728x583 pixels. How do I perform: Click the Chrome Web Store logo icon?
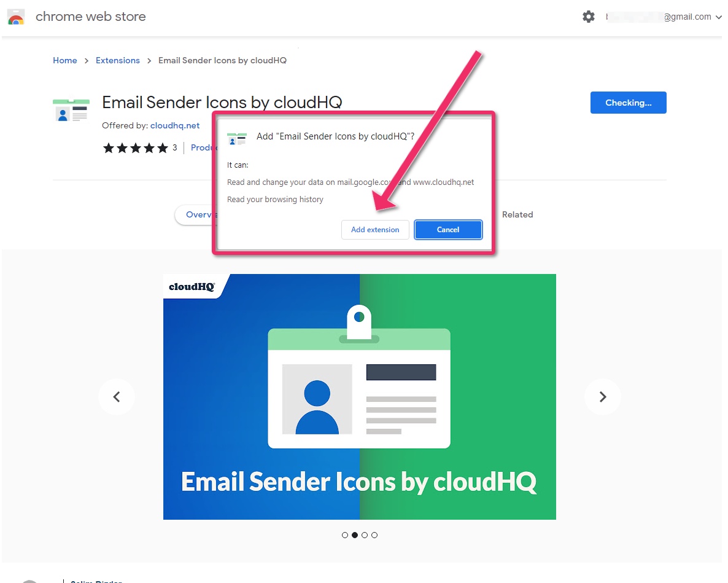pos(16,17)
